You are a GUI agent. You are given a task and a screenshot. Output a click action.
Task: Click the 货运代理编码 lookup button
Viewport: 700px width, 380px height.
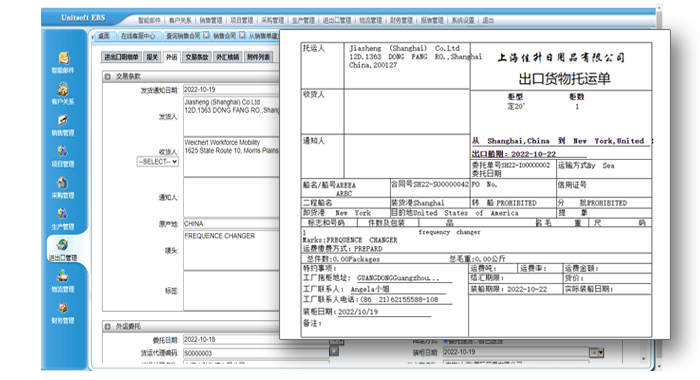click(334, 351)
